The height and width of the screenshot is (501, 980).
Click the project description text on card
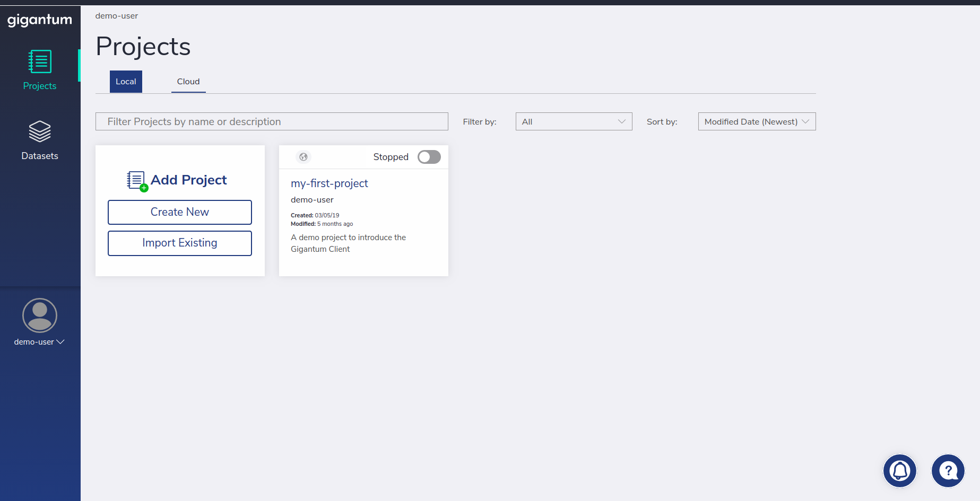point(349,243)
